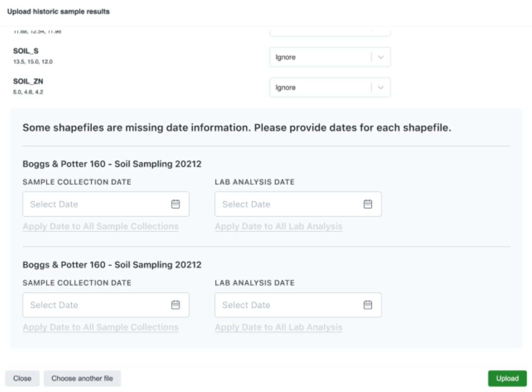The image size is (532, 392).
Task: Click first Apply Date to All Sample Collections link
Action: (x=101, y=226)
